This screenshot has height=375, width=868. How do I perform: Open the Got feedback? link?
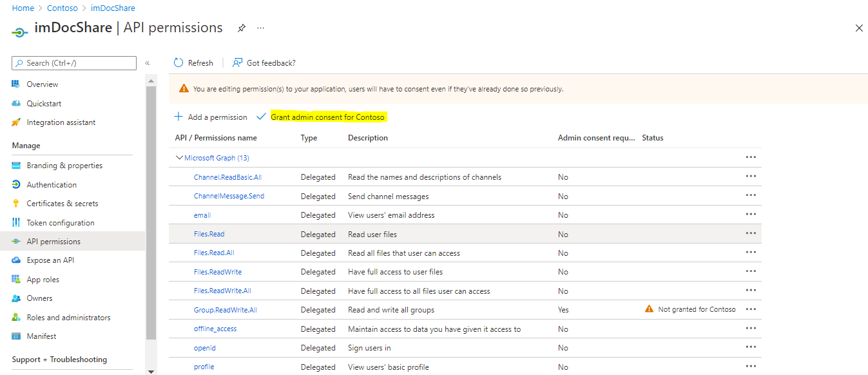pos(264,63)
